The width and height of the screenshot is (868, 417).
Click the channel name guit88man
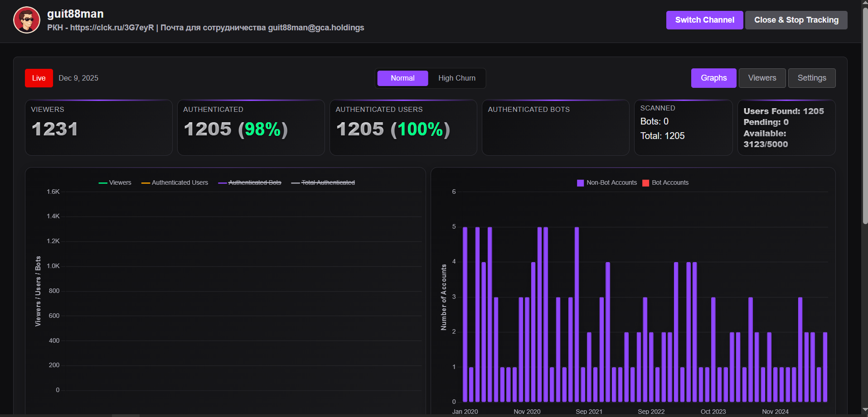point(75,14)
